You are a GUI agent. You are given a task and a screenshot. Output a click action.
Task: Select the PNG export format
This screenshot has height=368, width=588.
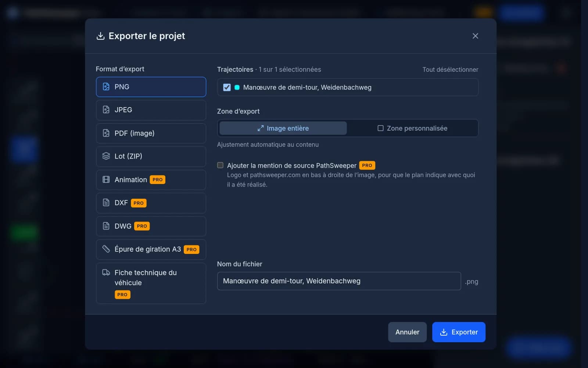(151, 87)
